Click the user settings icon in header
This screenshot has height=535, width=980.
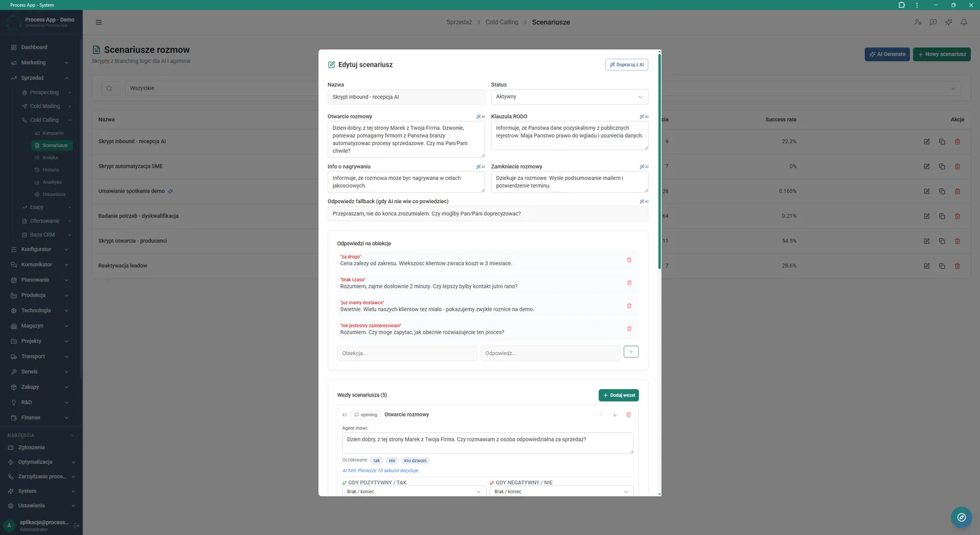918,22
